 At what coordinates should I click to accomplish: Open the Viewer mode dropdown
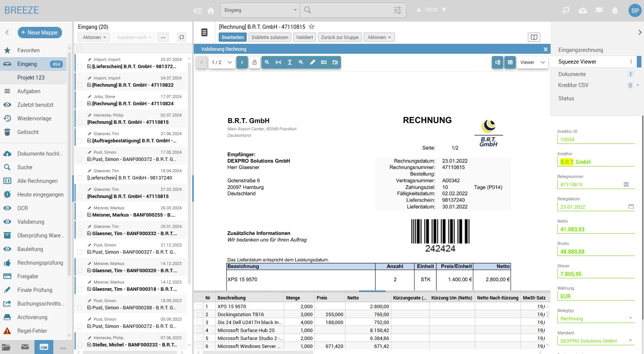click(x=532, y=62)
